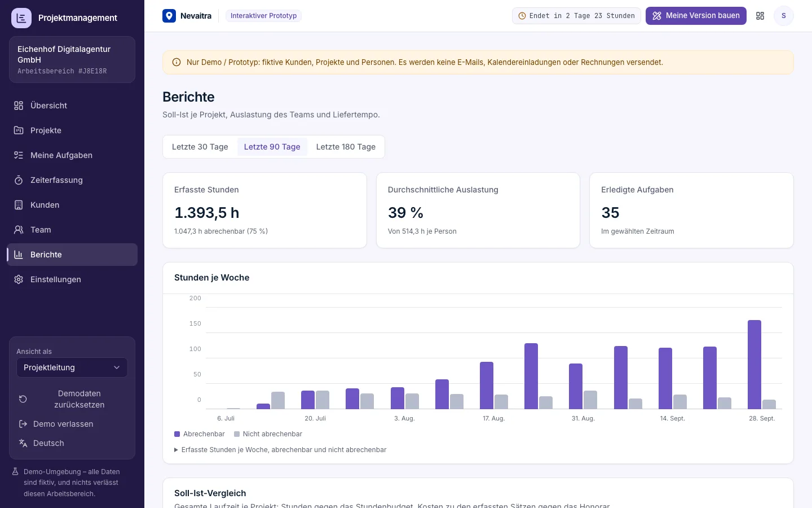Switch to Letzte 180 Tage tab
This screenshot has width=812, height=508.
346,147
